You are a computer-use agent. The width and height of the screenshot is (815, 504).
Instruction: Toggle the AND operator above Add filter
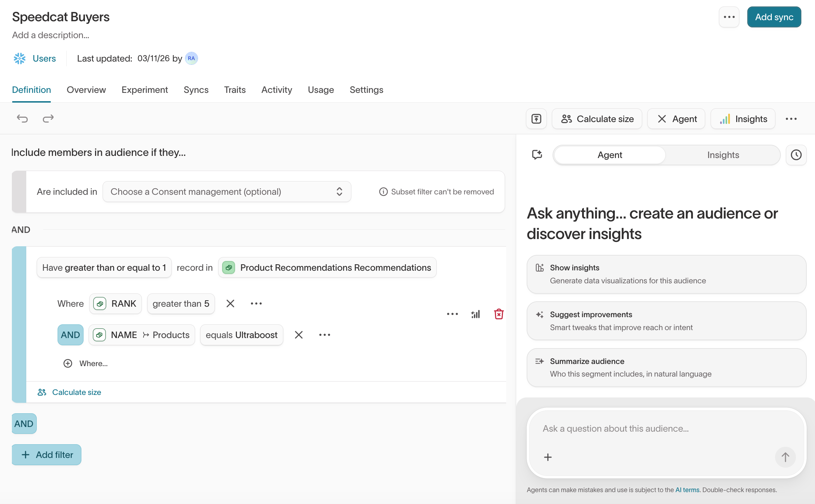24,424
